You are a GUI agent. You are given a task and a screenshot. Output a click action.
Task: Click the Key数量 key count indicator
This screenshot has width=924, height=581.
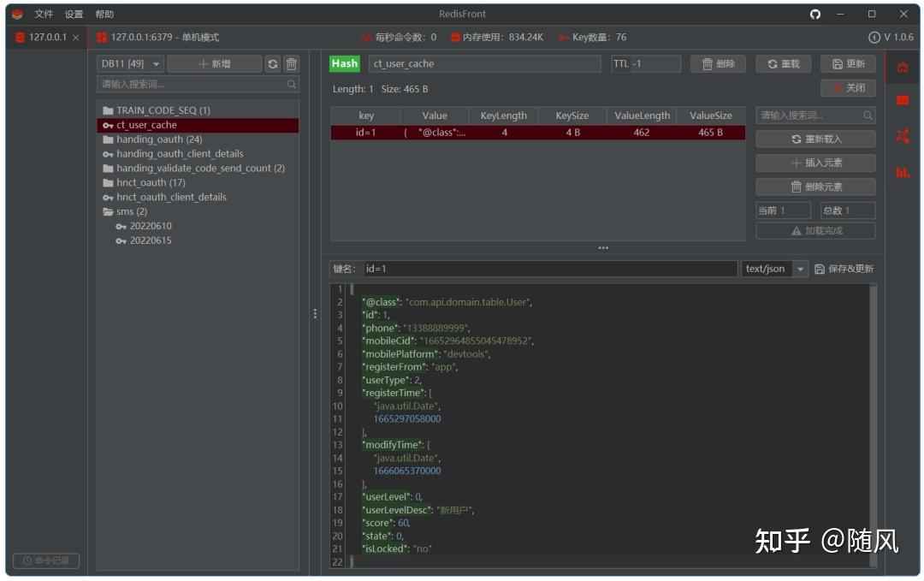tap(592, 37)
